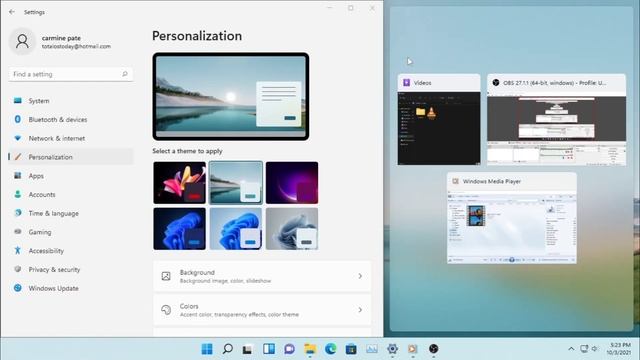
Task: Open the Start menu from the taskbar
Action: coord(207,349)
